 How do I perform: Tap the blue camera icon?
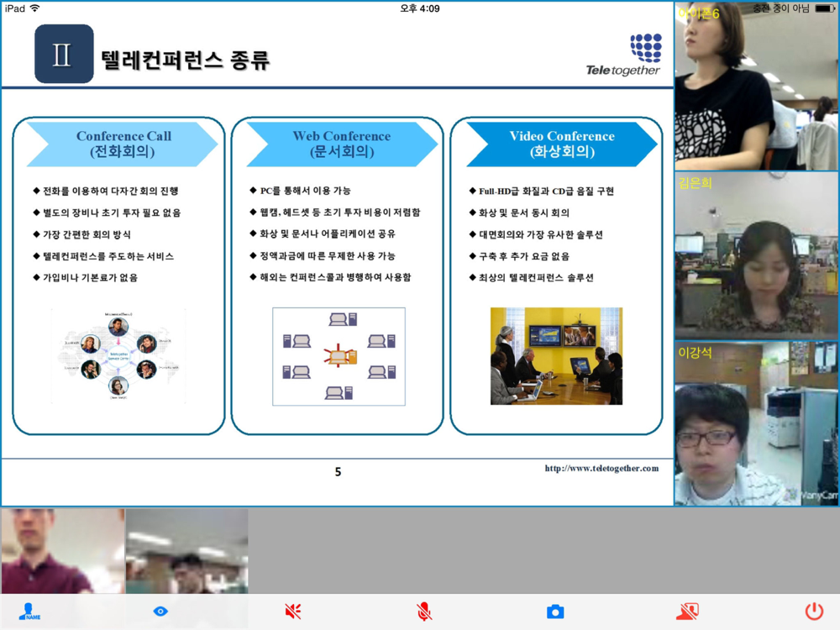[x=555, y=612]
